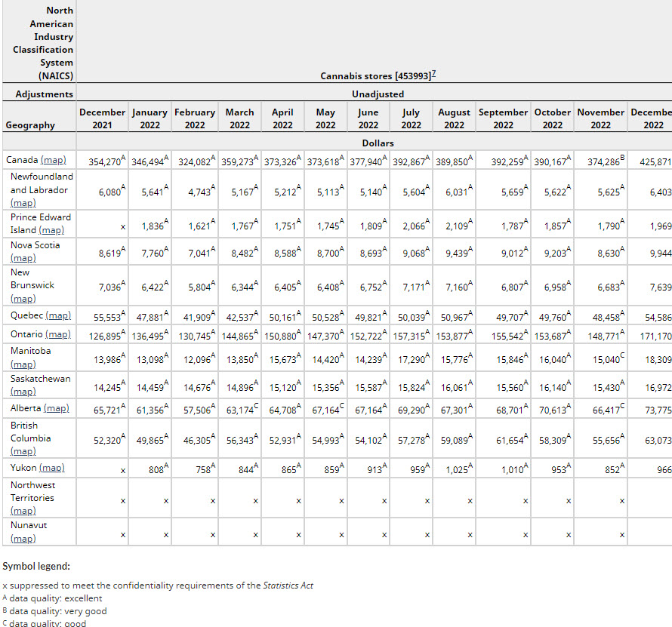Click the September 2022 column header
This screenshot has height=627, width=672.
(503, 118)
